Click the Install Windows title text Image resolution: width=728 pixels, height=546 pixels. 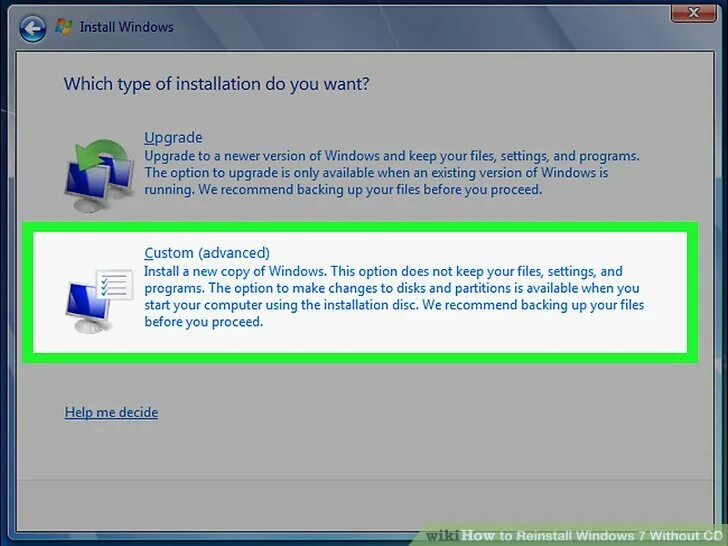[x=126, y=27]
